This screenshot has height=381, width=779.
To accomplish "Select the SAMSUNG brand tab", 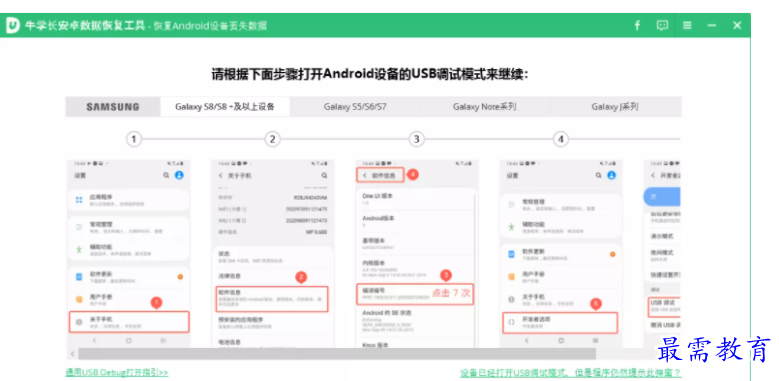I will (113, 107).
